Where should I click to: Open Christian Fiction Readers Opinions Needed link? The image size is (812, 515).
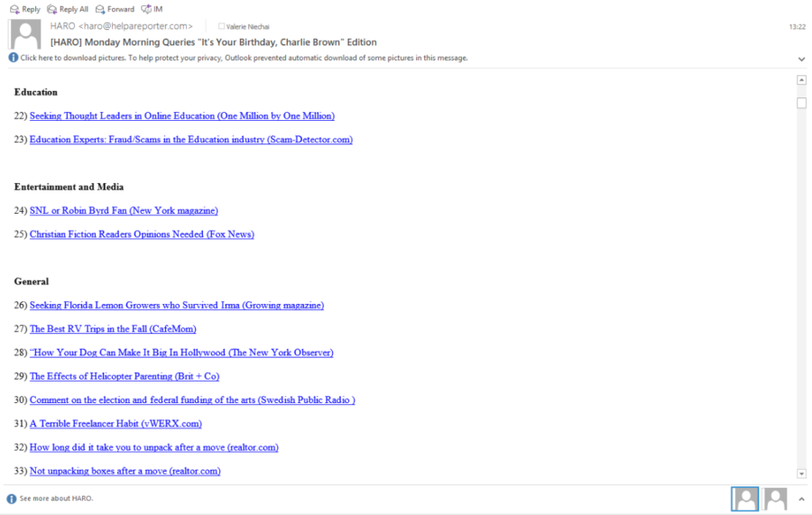[142, 235]
